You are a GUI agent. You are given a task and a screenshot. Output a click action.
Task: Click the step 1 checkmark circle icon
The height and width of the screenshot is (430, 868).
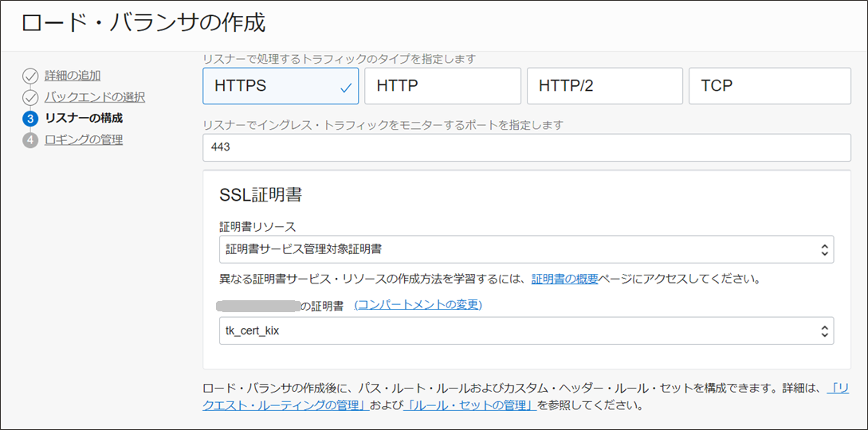[x=30, y=76]
